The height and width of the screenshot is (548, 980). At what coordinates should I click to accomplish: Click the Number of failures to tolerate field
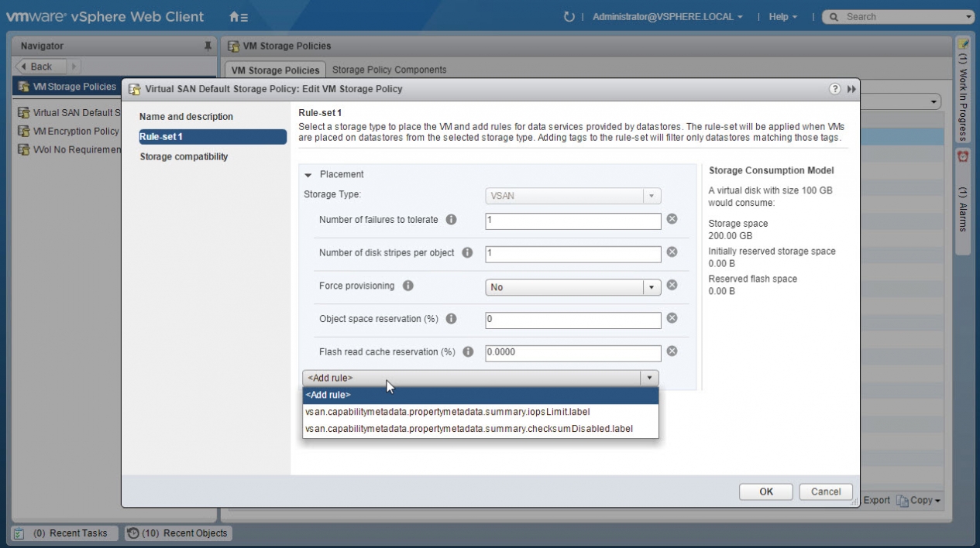point(573,221)
